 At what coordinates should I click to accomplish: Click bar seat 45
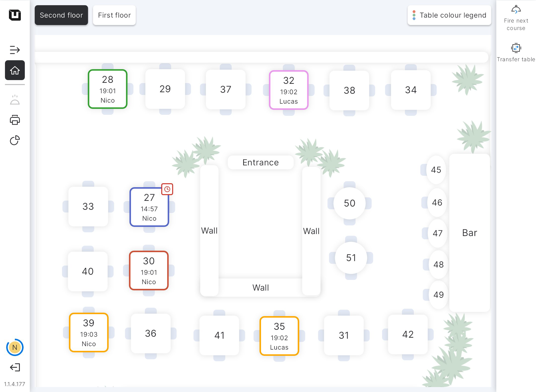click(436, 170)
